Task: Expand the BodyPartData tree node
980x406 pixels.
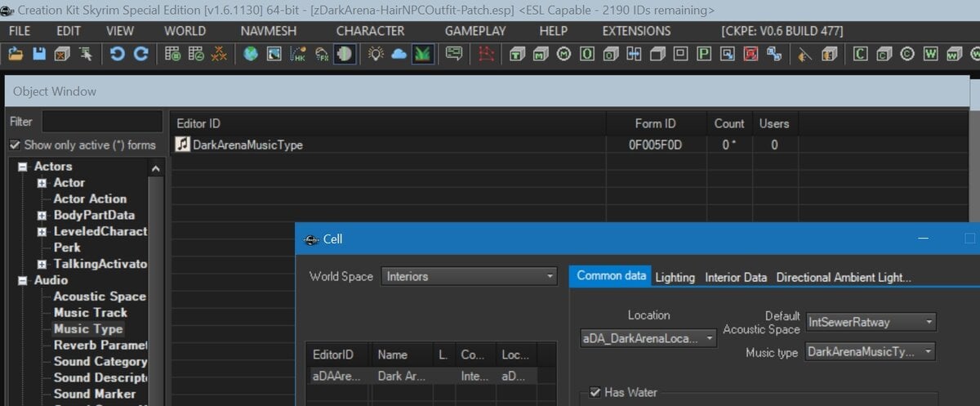Action: pos(42,216)
